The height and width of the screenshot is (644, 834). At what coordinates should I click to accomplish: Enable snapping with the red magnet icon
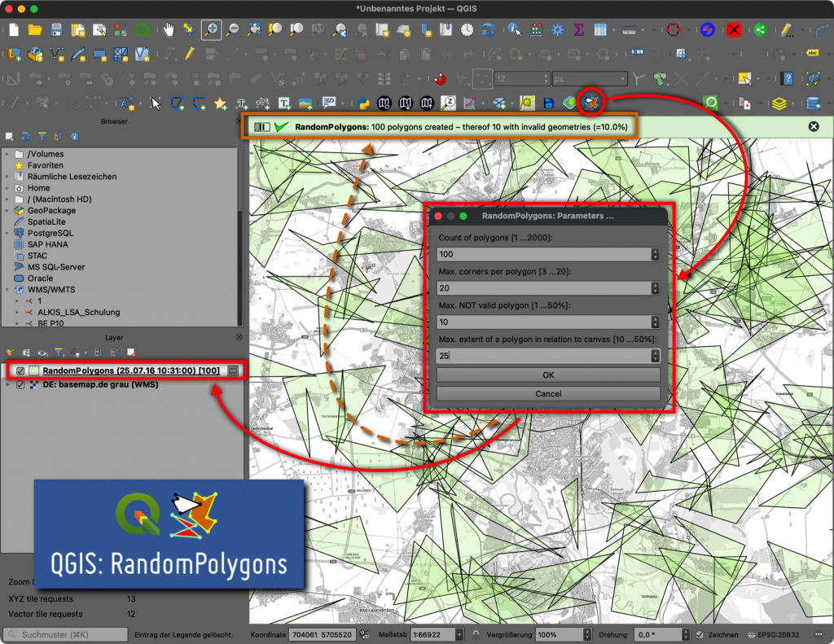tap(440, 79)
